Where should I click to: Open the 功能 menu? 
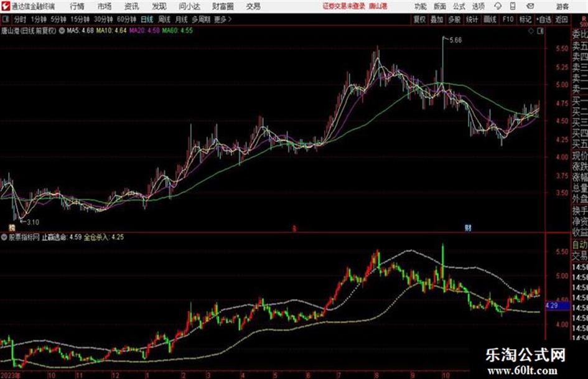(x=421, y=6)
